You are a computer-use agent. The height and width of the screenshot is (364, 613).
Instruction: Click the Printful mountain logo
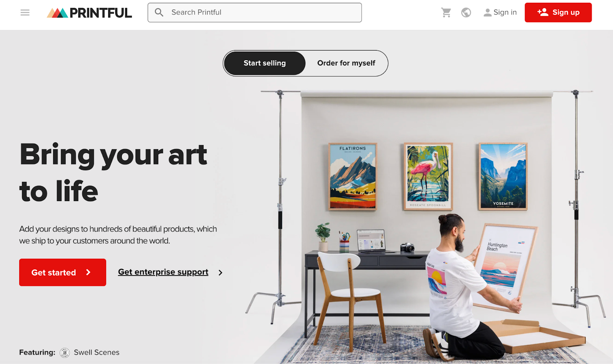[x=57, y=13]
